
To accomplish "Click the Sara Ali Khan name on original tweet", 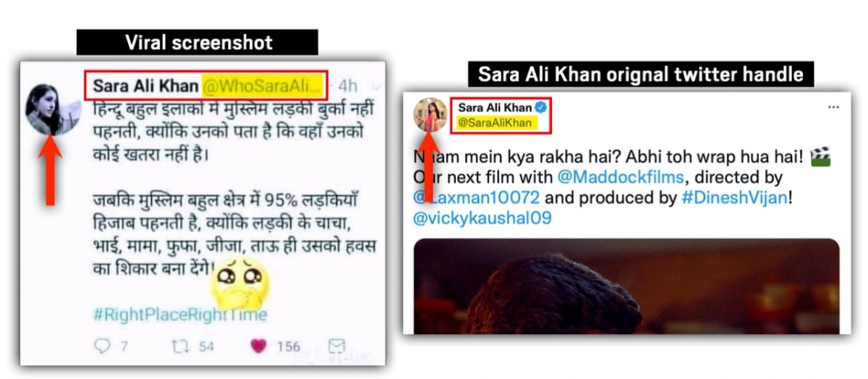I will coord(494,107).
